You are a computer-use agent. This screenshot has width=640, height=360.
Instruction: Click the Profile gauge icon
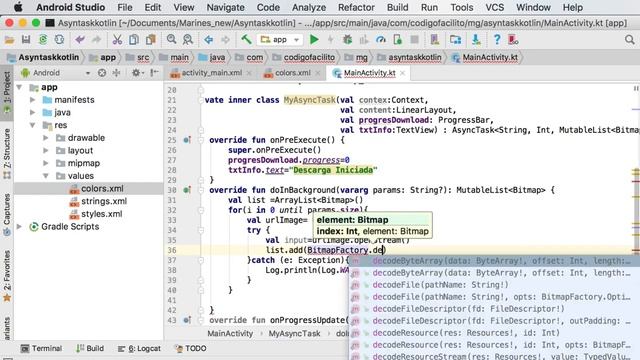click(381, 40)
